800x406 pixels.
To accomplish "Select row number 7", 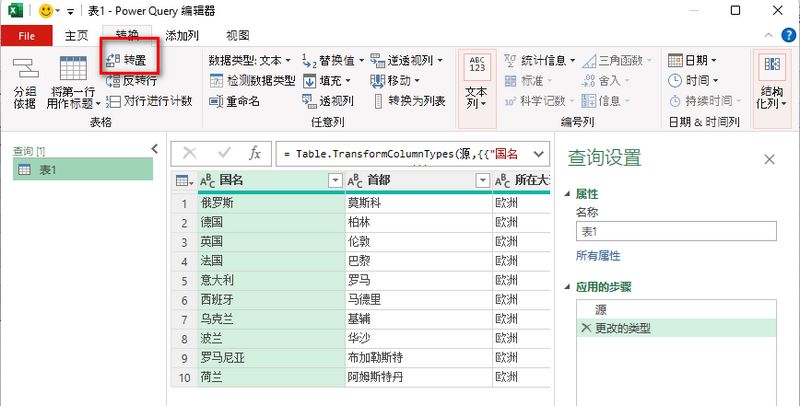I will click(x=184, y=319).
